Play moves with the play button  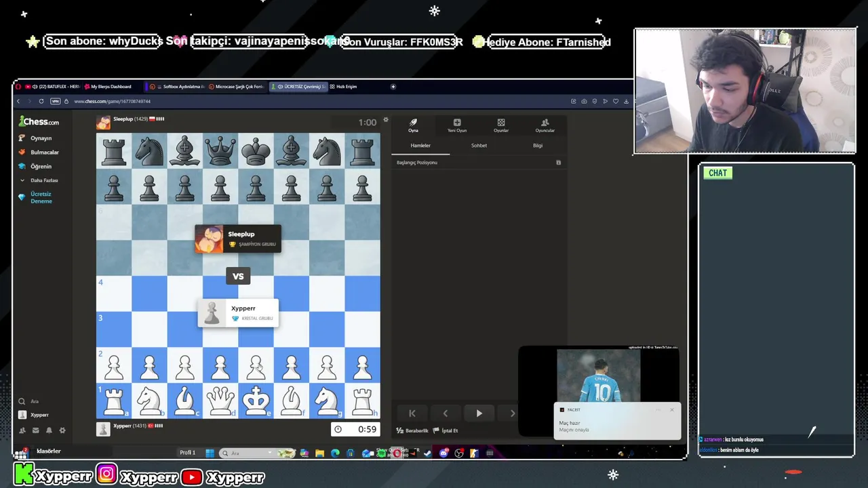tap(479, 413)
